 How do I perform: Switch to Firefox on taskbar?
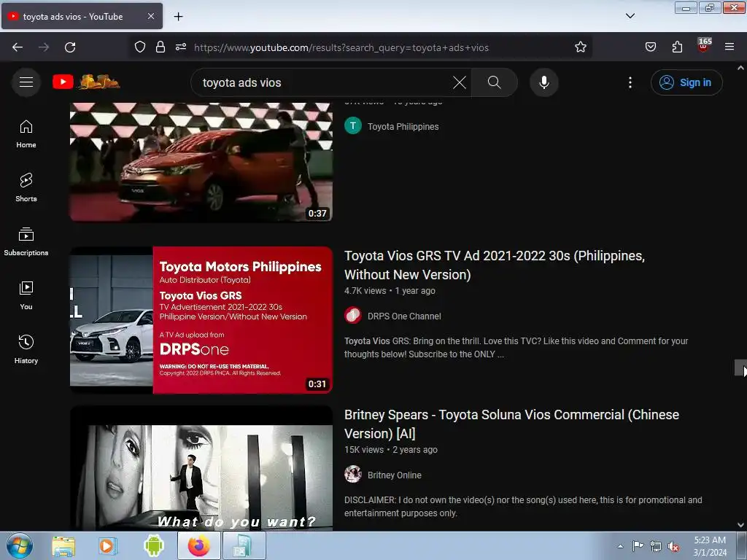pyautogui.click(x=198, y=545)
